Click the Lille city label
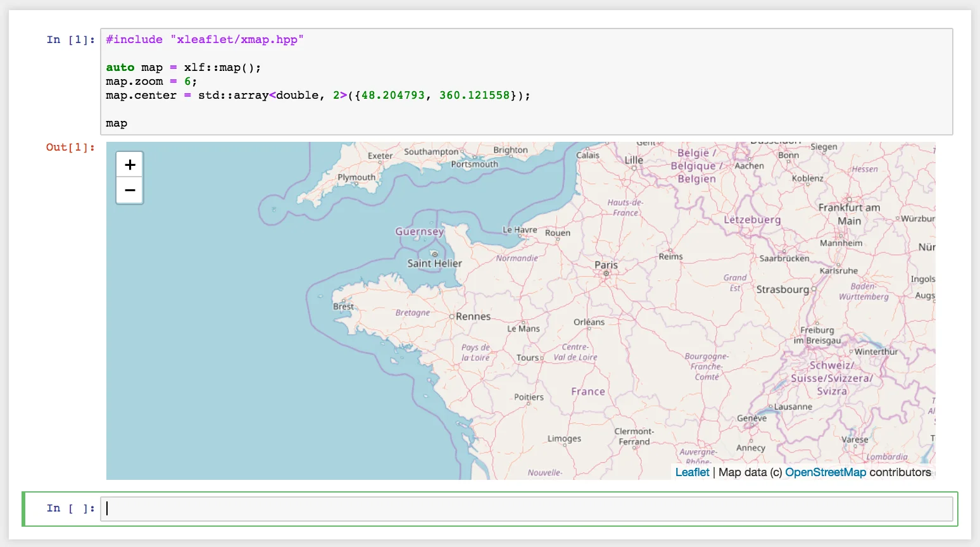Screen dimensions: 980x547 click(634, 160)
